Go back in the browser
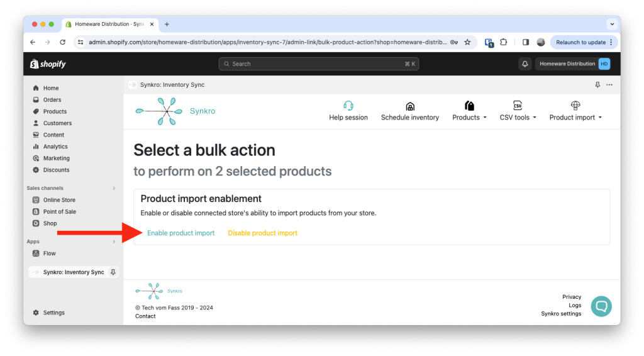Viewport: 644px width, 356px height. 33,42
